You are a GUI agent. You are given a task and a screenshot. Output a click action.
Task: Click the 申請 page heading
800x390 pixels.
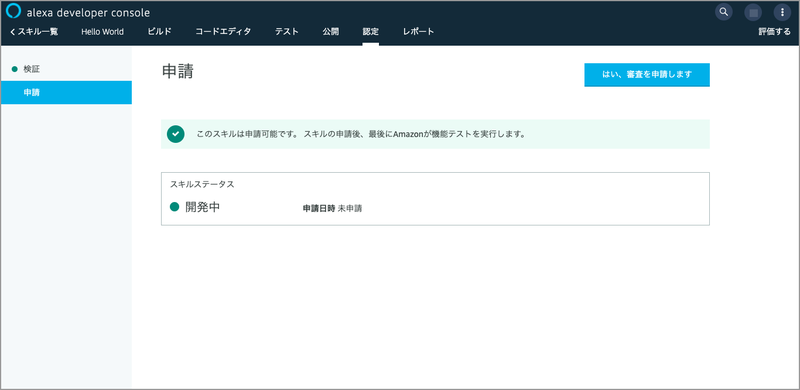pos(178,72)
